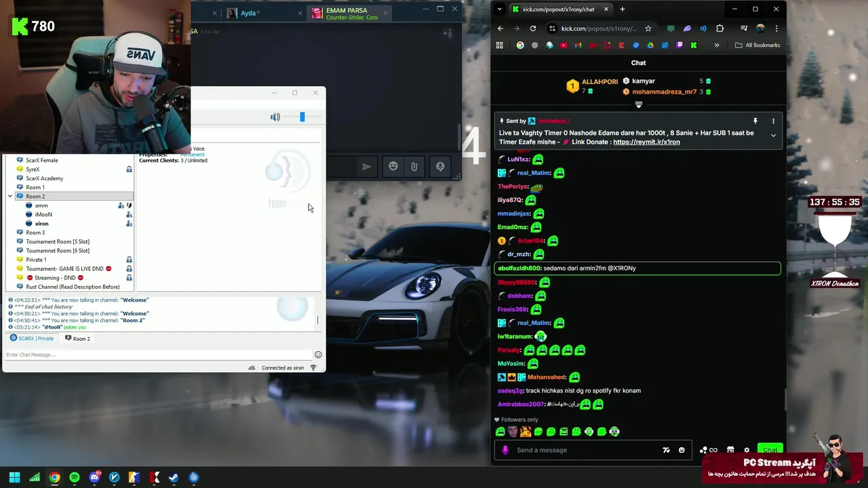Click the username abolfazldh800 in chat

(x=519, y=268)
